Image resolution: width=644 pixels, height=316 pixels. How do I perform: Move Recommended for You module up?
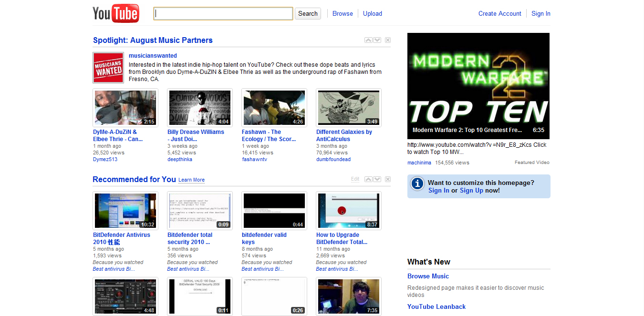click(368, 179)
